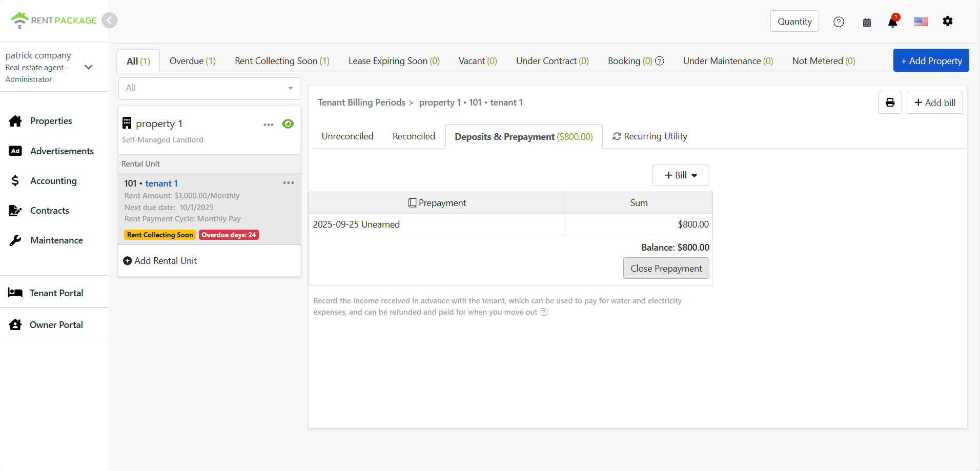Change language via the flag icon
The width and height of the screenshot is (980, 471).
pyautogui.click(x=921, y=22)
